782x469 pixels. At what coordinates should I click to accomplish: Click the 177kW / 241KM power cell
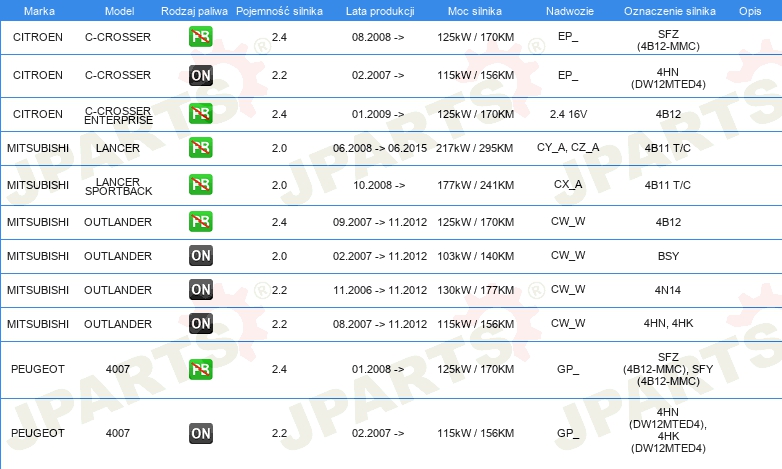475,185
